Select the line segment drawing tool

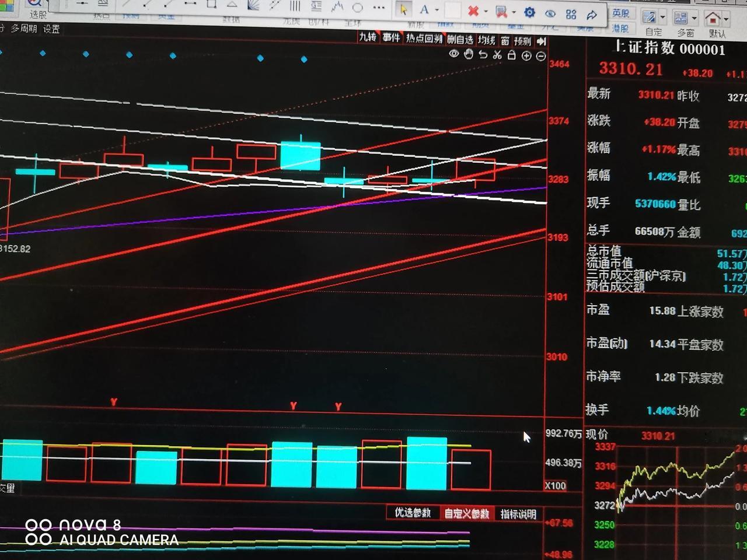190,3
